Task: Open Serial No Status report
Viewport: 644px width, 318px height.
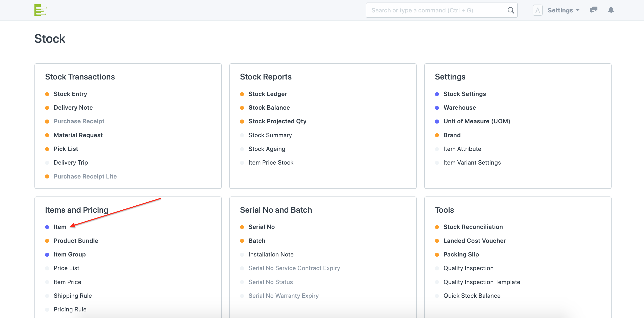Action: (271, 282)
